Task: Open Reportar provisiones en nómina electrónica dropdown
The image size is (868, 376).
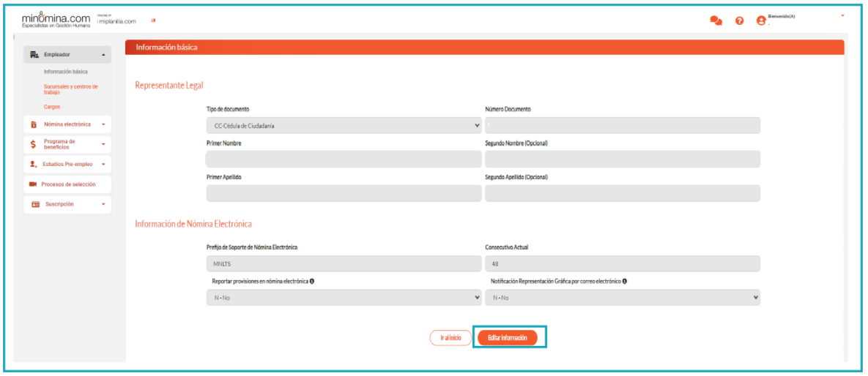Action: [344, 298]
